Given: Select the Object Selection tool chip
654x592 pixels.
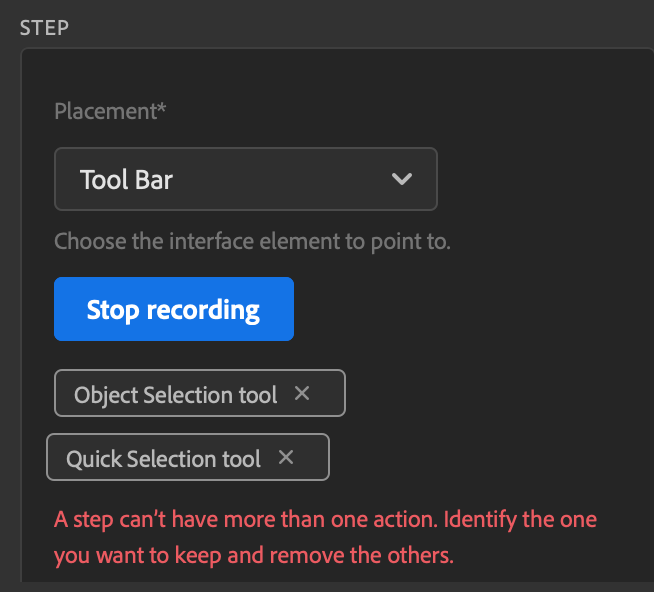Looking at the screenshot, I should (x=176, y=395).
